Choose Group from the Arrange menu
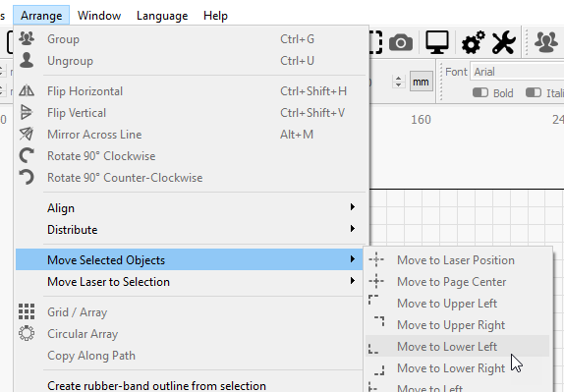564x392 pixels. (x=192, y=39)
